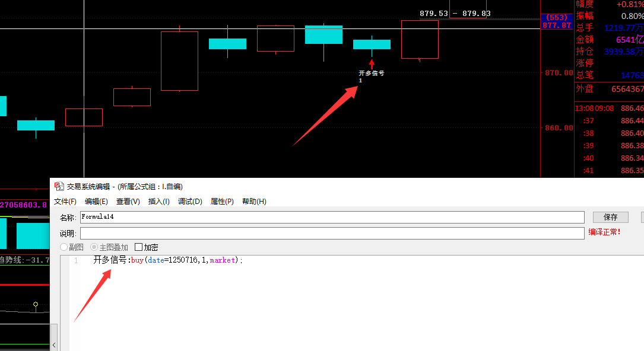Select the 副图 radio button

coord(64,247)
